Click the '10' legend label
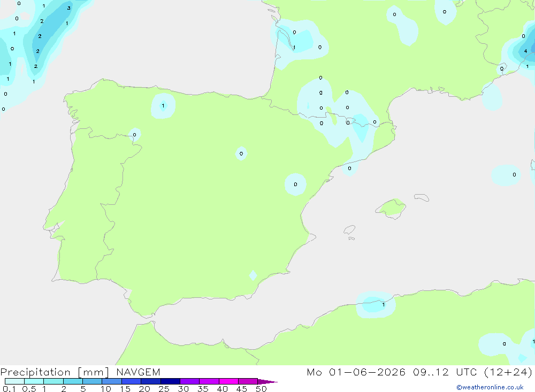This screenshot has height=392, width=535. pyautogui.click(x=106, y=389)
